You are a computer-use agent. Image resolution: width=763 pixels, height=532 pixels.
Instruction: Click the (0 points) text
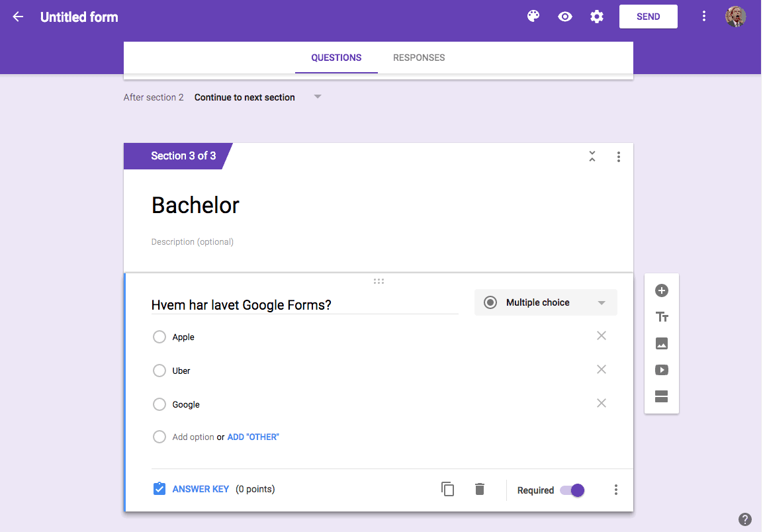[x=255, y=489]
